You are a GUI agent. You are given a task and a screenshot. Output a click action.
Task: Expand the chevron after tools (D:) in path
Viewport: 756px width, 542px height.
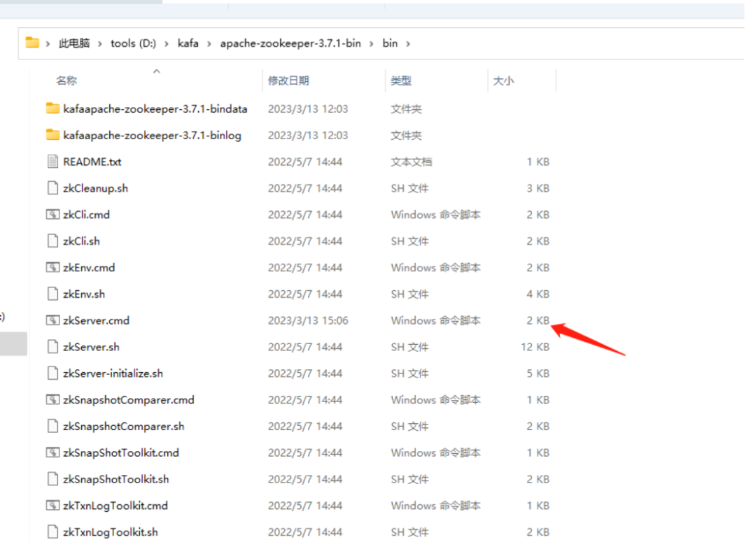(167, 44)
